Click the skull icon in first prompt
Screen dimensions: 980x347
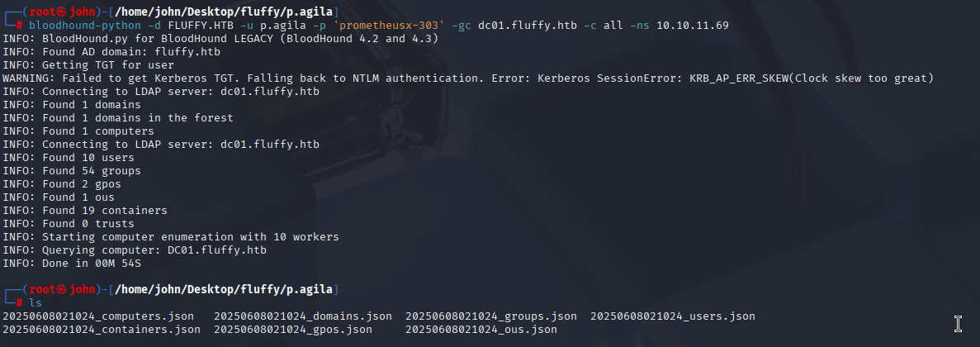[x=60, y=12]
